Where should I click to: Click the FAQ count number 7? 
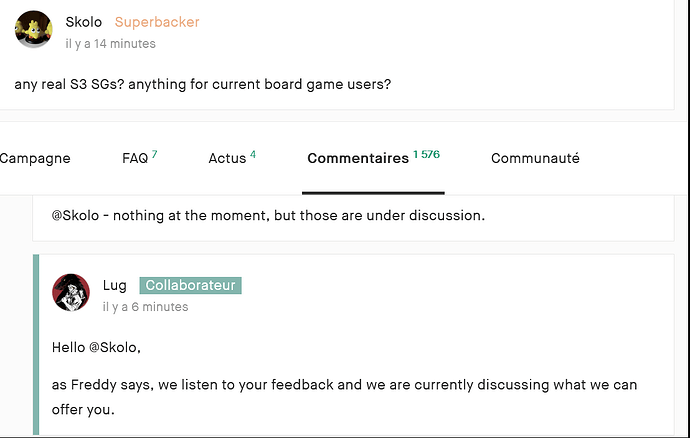(154, 154)
